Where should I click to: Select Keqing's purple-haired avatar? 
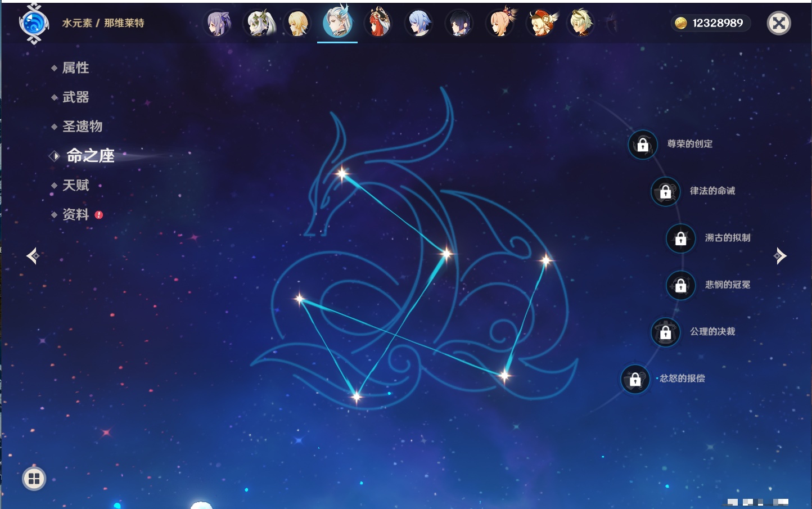coord(218,24)
